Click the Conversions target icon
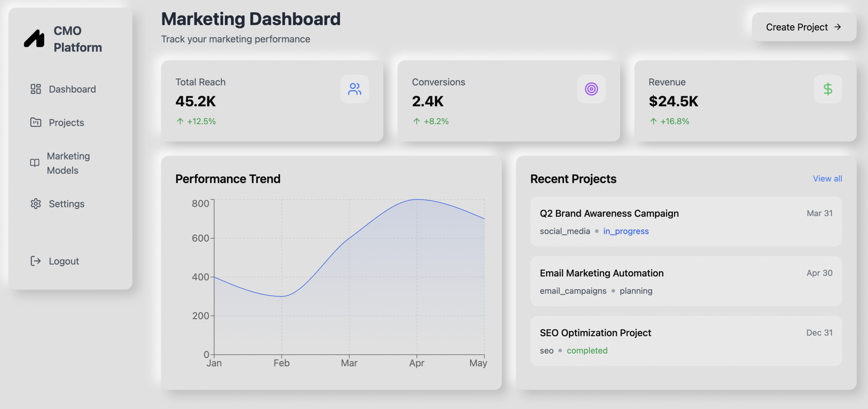Image resolution: width=868 pixels, height=409 pixels. tap(591, 89)
